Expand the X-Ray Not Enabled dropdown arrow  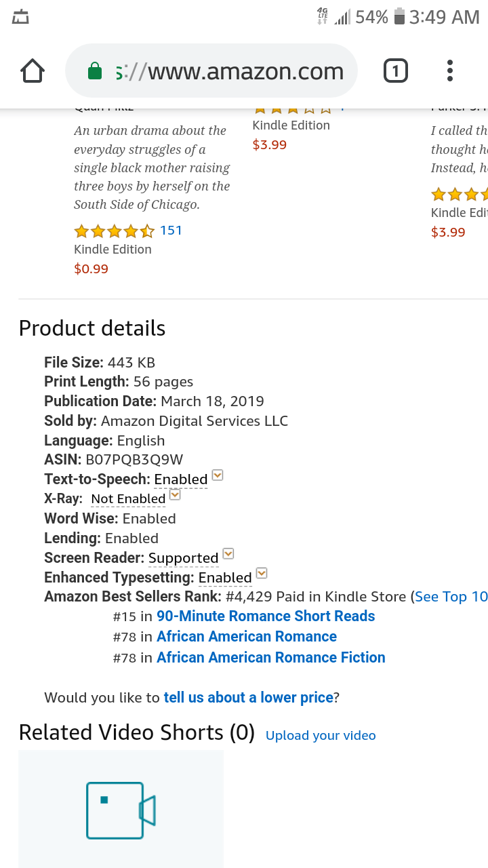click(175, 495)
